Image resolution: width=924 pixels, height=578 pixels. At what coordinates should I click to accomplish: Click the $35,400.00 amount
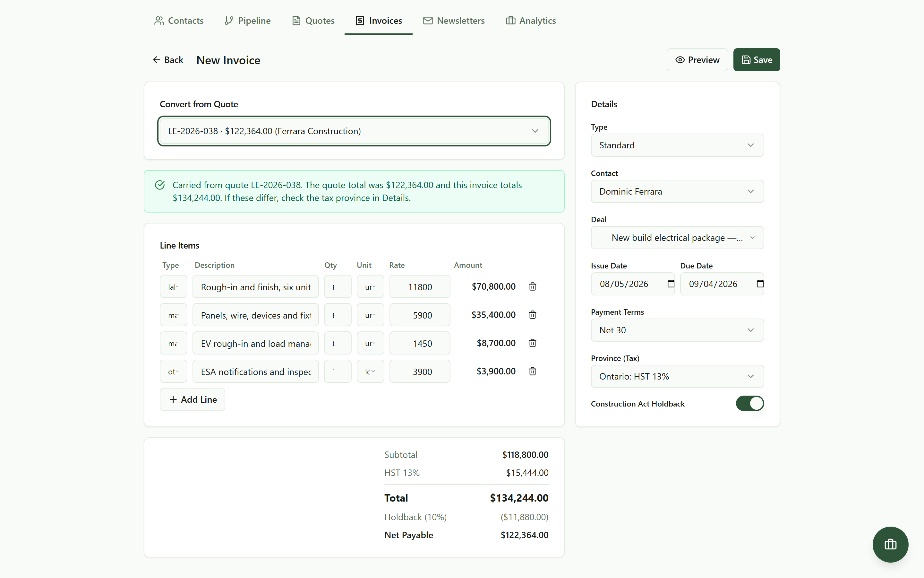493,315
